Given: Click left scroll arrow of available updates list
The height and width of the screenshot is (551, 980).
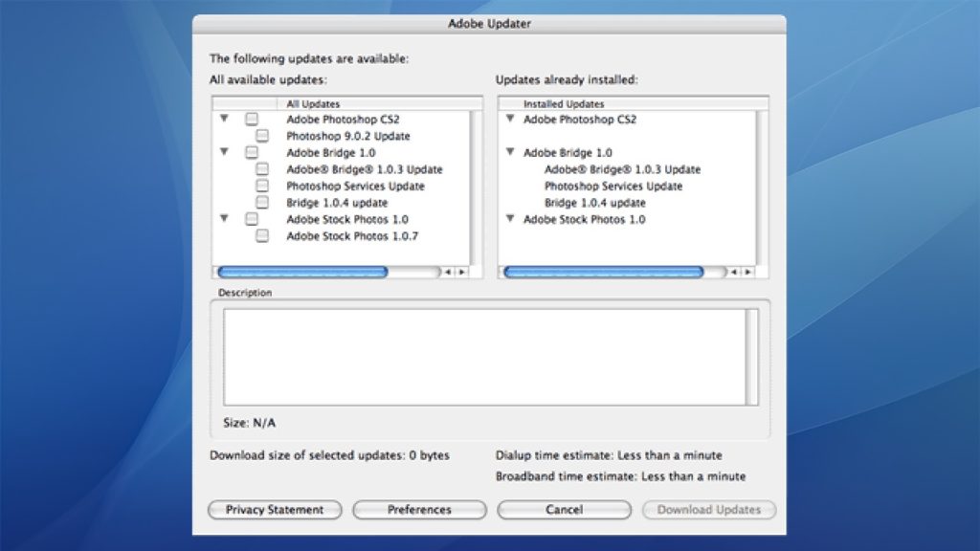Looking at the screenshot, I should (x=448, y=272).
